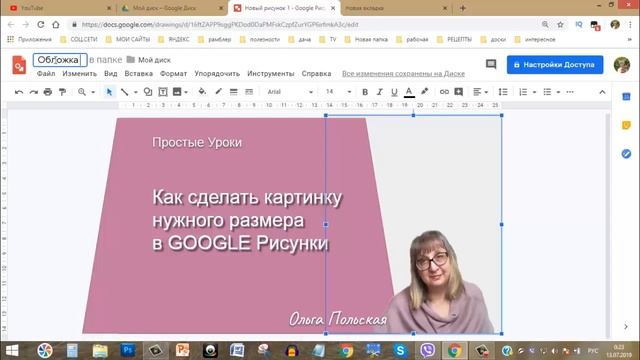
Task: Expand the image source dropdown arrow
Action: pos(186,92)
